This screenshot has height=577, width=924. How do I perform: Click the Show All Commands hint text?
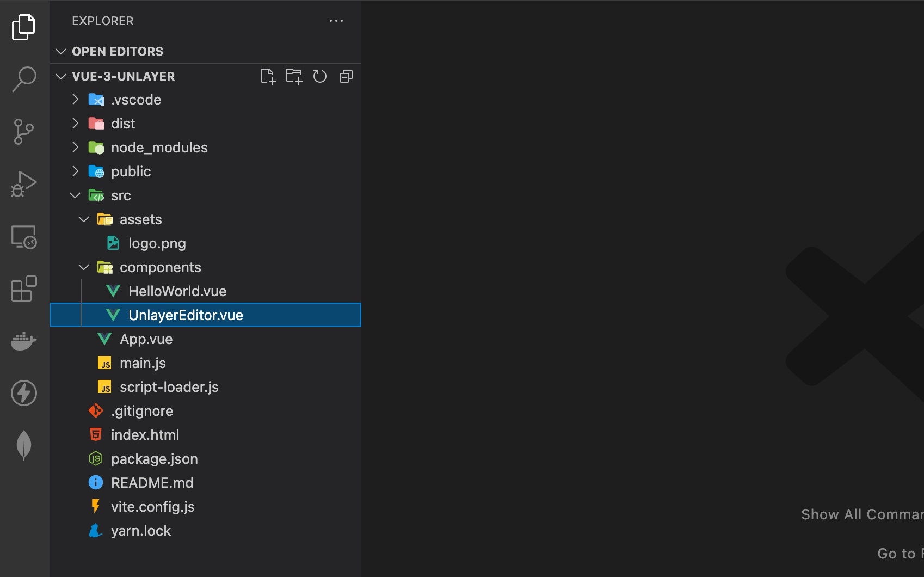[x=863, y=514]
